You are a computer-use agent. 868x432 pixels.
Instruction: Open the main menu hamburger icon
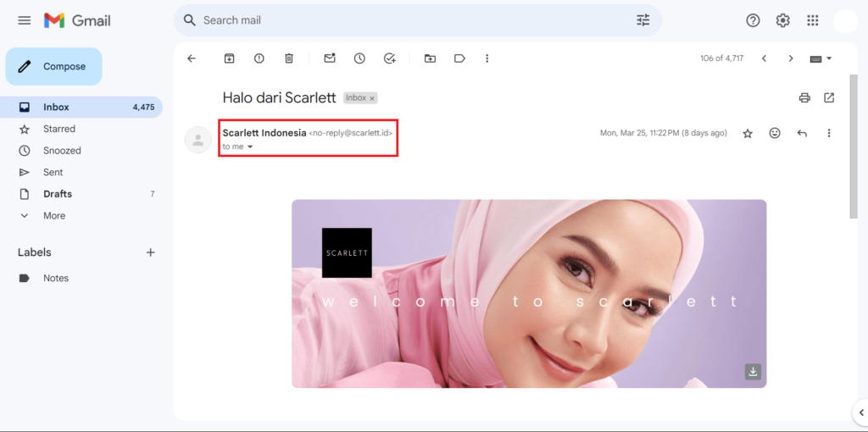(x=25, y=20)
